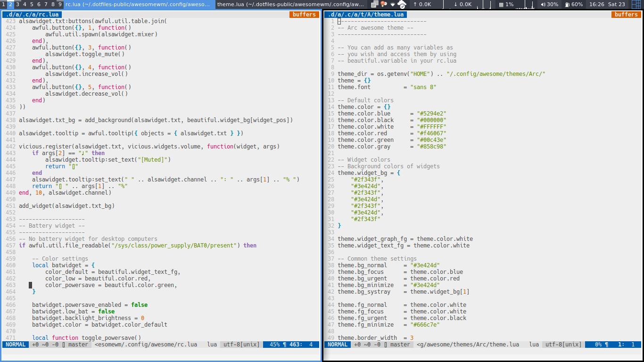644x362 pixels.
Task: Click line number 24 in theme.lua gutter
Action: 330,173
